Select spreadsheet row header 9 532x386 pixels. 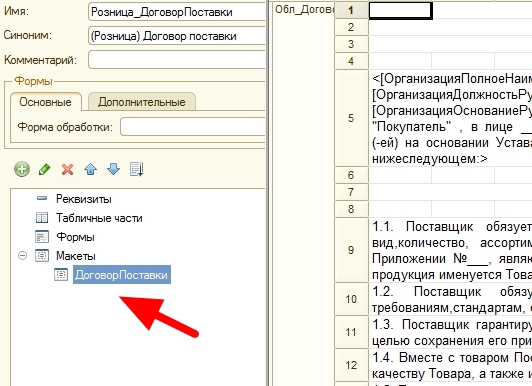(351, 250)
